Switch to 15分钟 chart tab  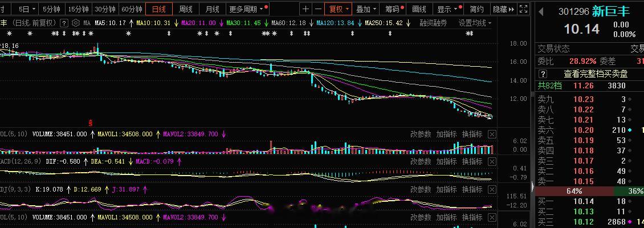pos(79,9)
